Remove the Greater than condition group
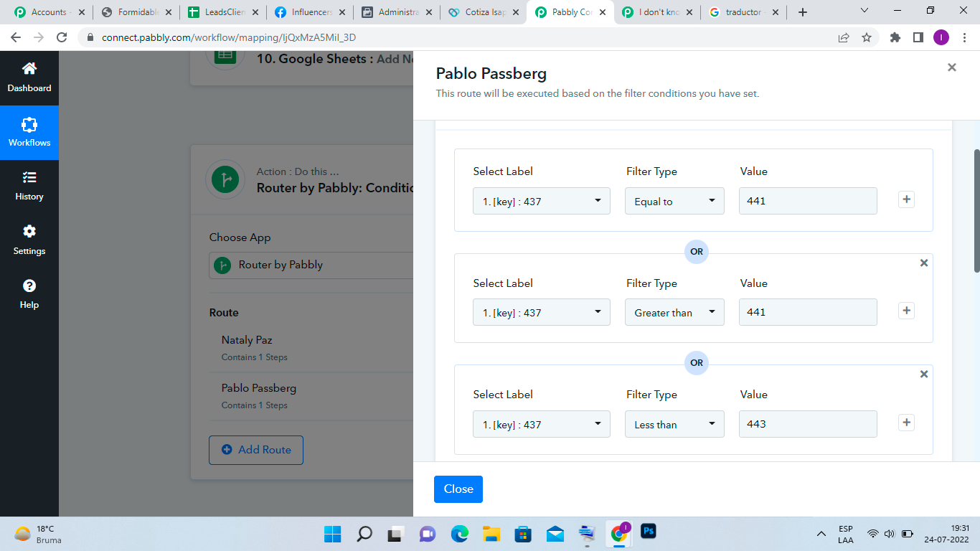 click(924, 263)
